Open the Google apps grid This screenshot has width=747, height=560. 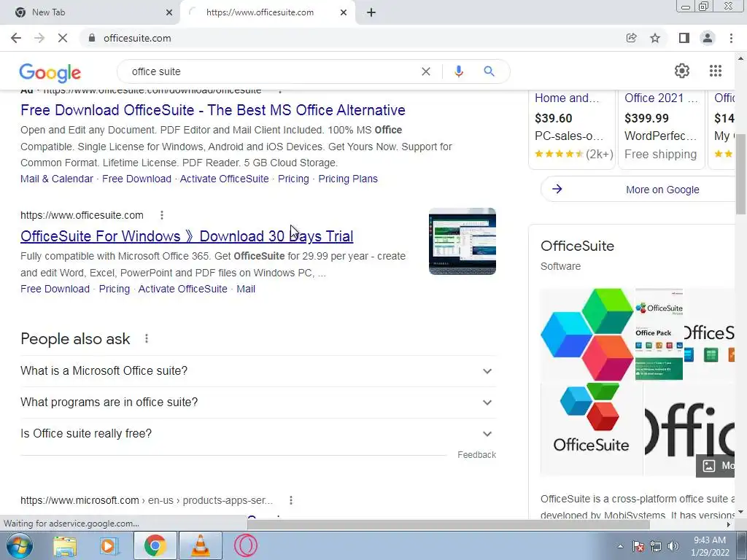715,71
